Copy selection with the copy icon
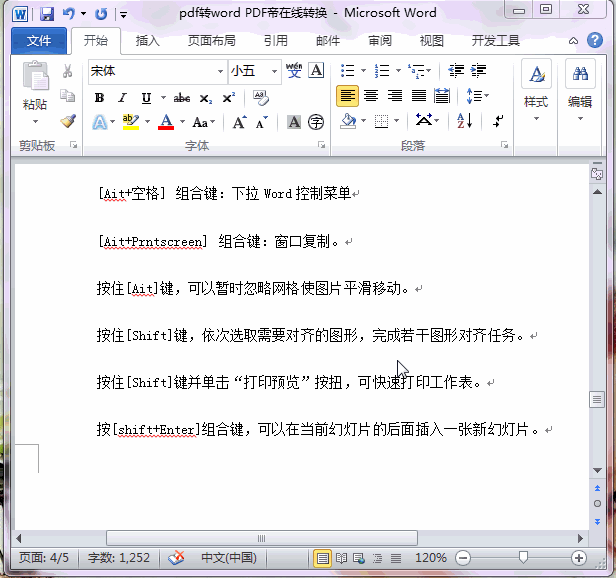The height and width of the screenshot is (578, 616). 68,95
